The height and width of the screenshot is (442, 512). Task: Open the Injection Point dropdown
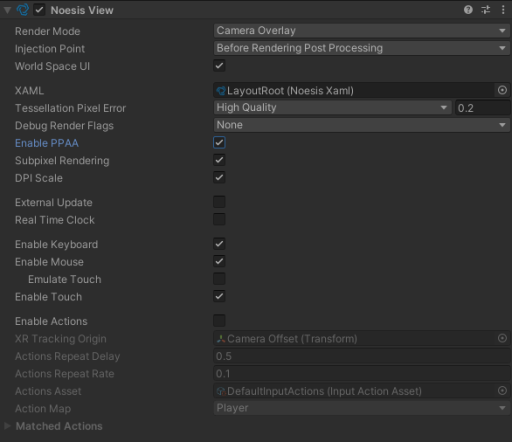(361, 48)
